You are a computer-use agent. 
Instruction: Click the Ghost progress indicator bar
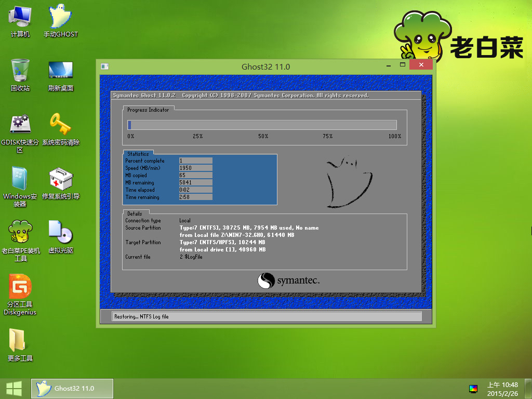(262, 125)
